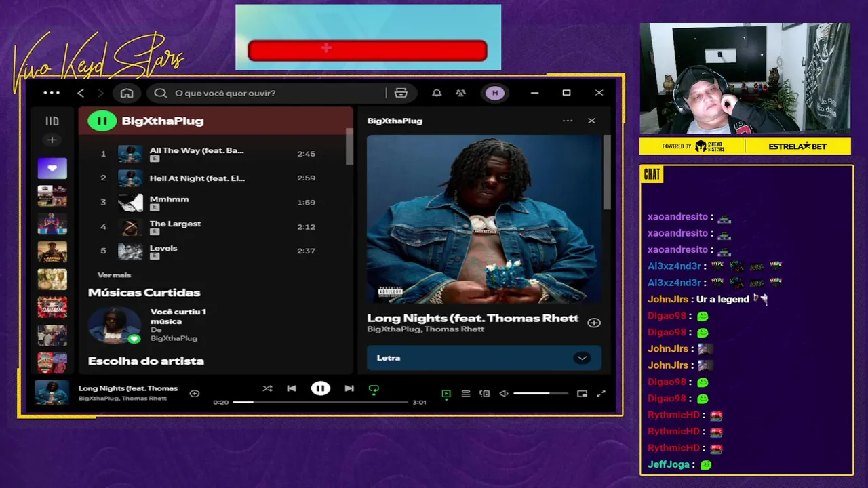
Task: Click the EstrelaBet sponsor logo
Action: click(797, 146)
